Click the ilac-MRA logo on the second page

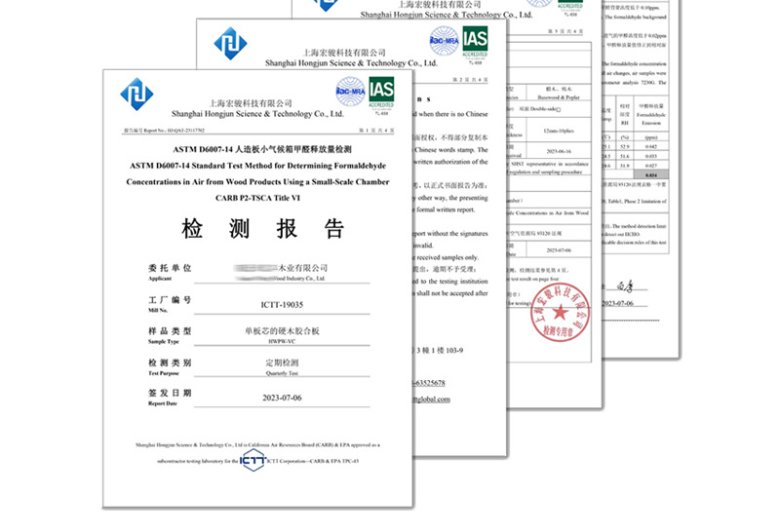[x=445, y=41]
